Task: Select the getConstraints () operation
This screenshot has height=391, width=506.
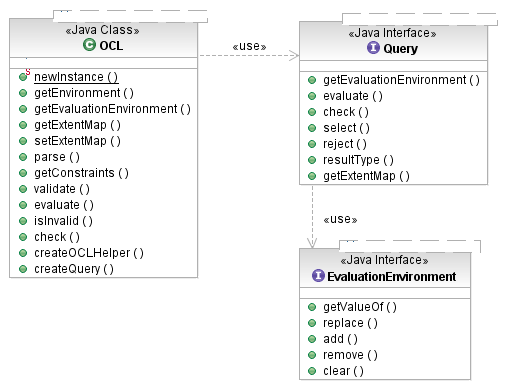Action: coord(81,173)
